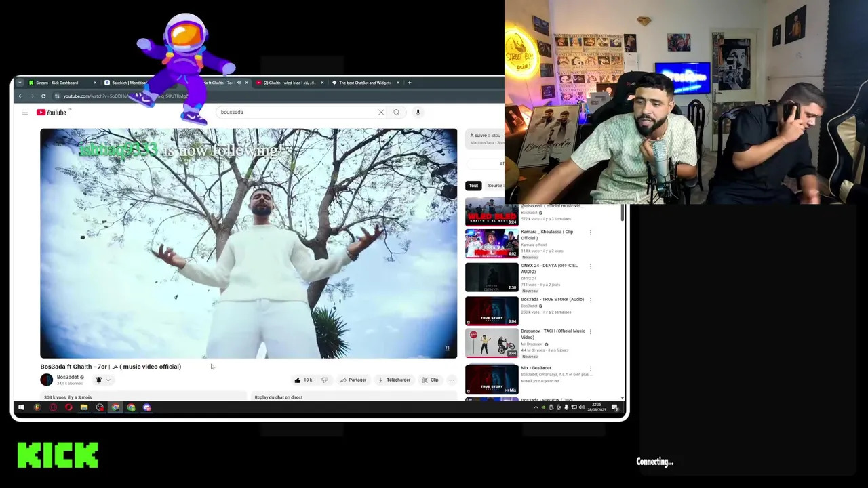Close The best ChatBot and Widgets tab

[x=398, y=83]
